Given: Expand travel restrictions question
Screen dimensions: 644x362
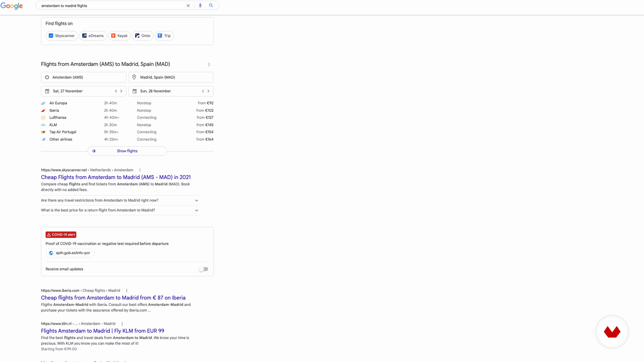Looking at the screenshot, I should coord(120,200).
